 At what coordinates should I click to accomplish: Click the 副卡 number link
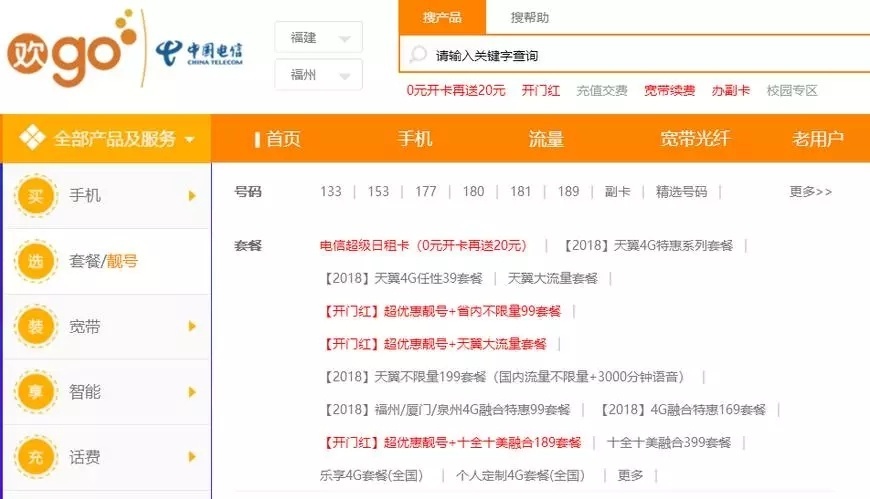[x=618, y=191]
